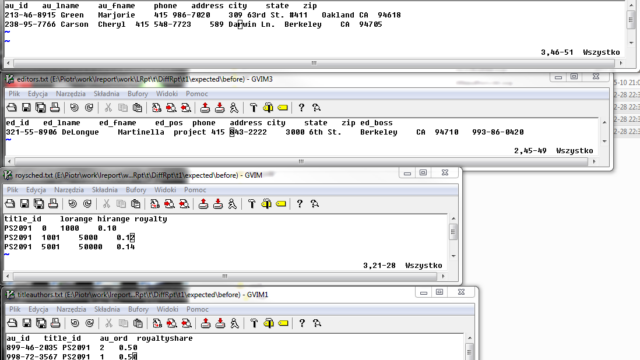This screenshot has height=360, width=640.
Task: Click Help question mark in editors.txt window
Action: pos(301,108)
